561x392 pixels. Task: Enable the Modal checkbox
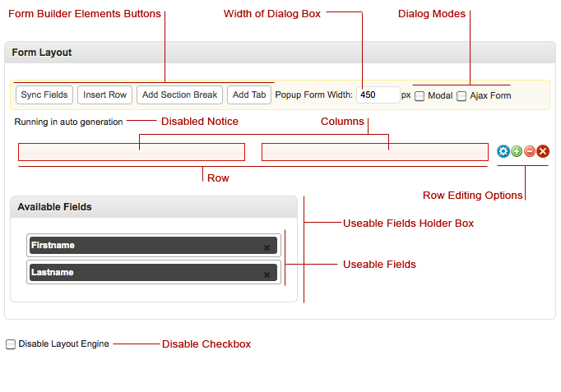(420, 96)
